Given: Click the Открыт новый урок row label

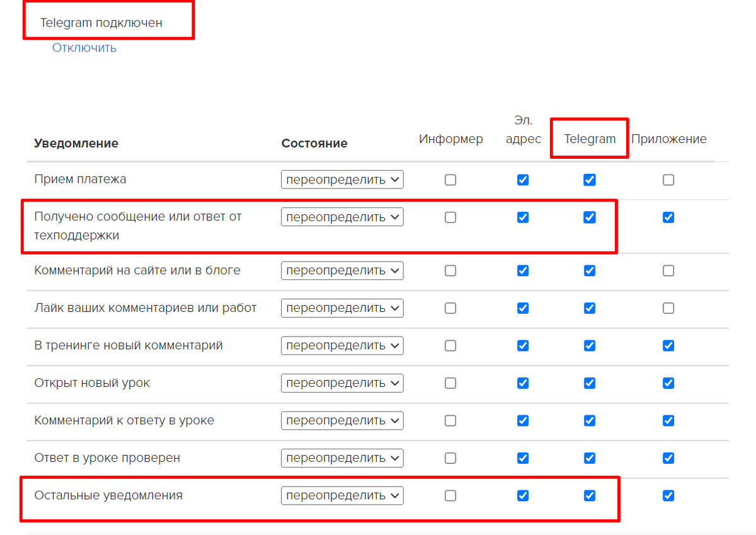Looking at the screenshot, I should (92, 383).
